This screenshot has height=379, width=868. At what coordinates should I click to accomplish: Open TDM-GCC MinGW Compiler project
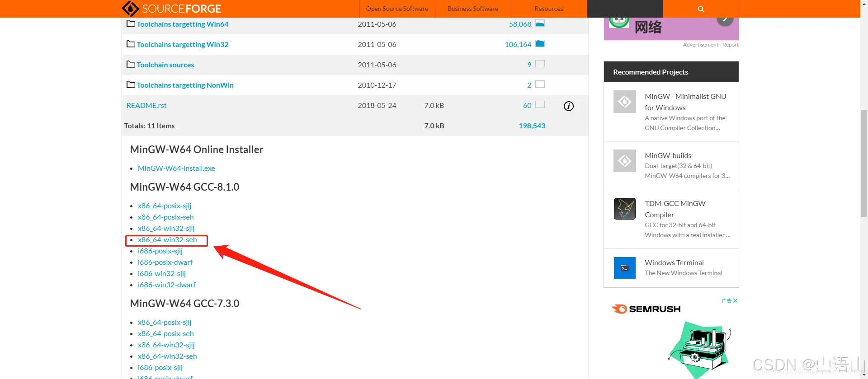tap(675, 209)
